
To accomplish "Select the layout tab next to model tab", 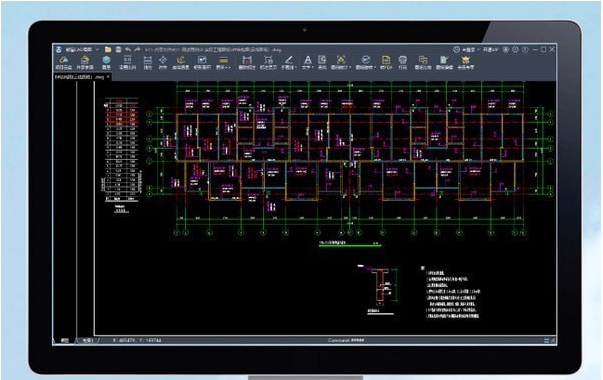I will coord(87,340).
